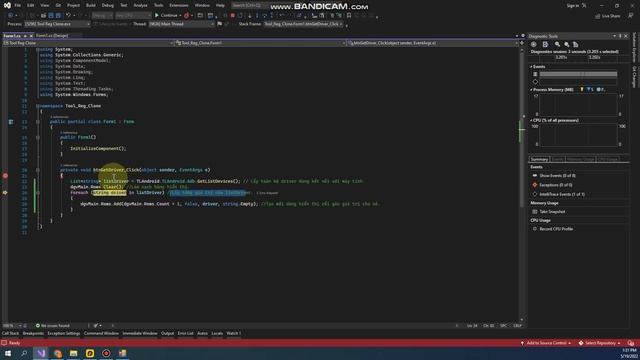The height and width of the screenshot is (360, 640).
Task: Click the Continue debugging button
Action: click(x=167, y=16)
